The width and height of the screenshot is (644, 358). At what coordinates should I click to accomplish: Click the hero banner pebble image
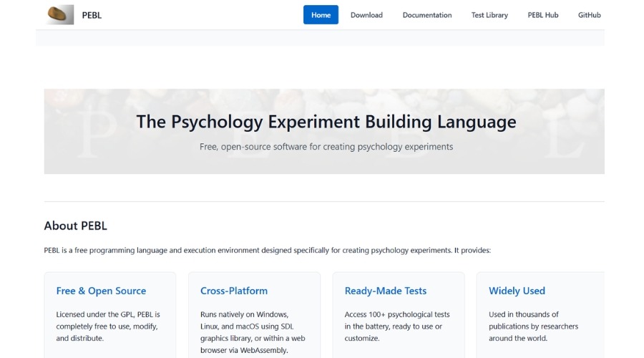point(324,131)
